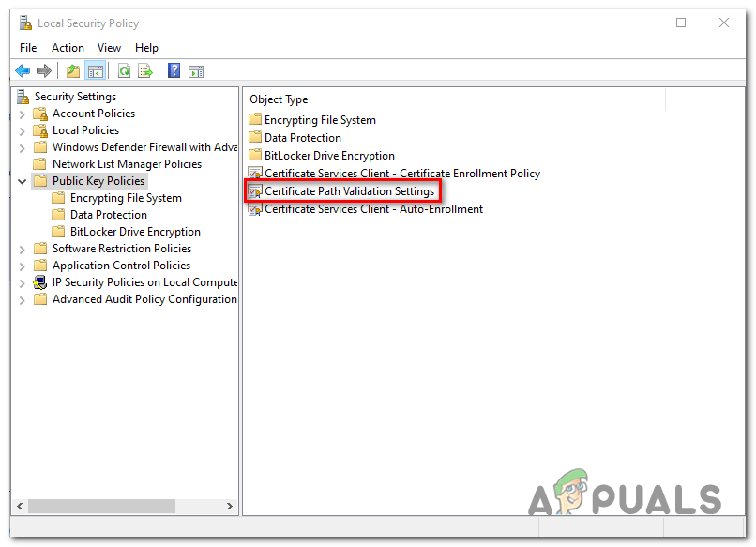Select Security Settings root in tree
This screenshot has height=547, width=756.
point(75,97)
